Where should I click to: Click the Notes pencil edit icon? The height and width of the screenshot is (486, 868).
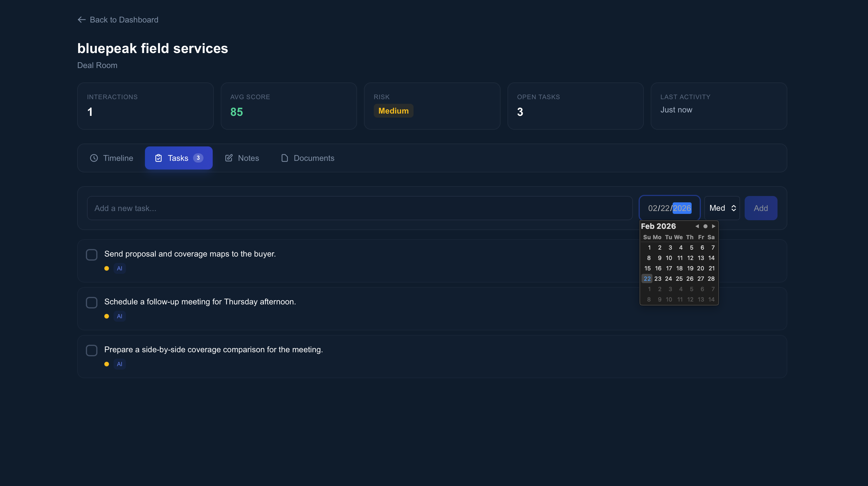tap(229, 158)
